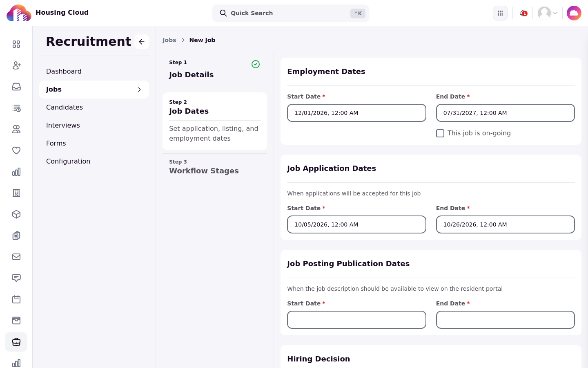Go to Step 1 Job Details
The height and width of the screenshot is (368, 588).
(215, 70)
